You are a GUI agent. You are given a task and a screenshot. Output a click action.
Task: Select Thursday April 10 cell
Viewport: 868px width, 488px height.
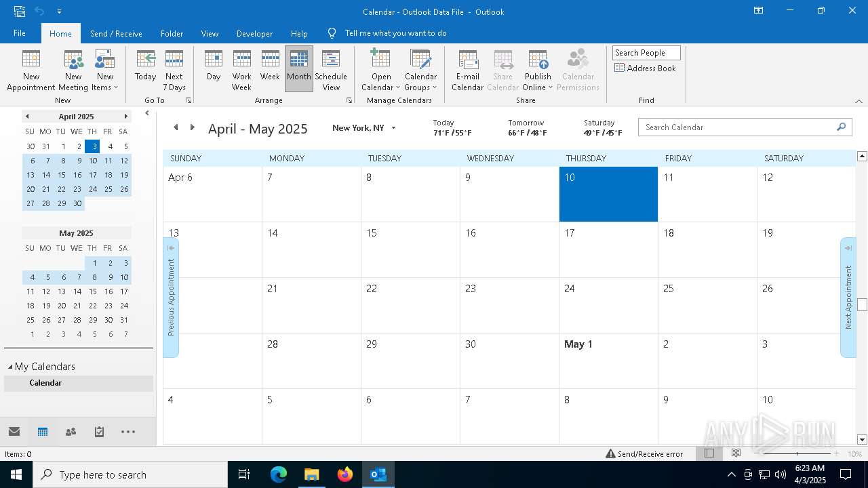[608, 195]
